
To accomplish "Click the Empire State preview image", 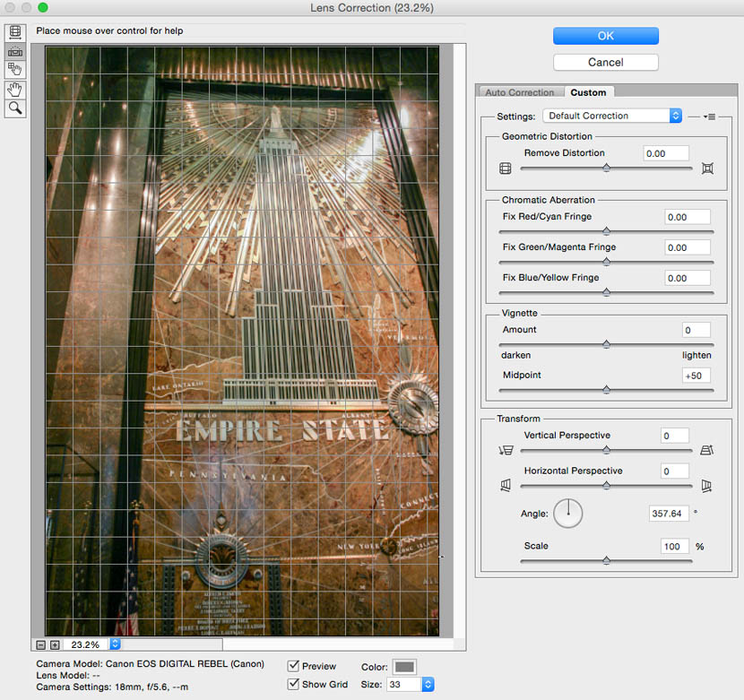I will coord(242,341).
